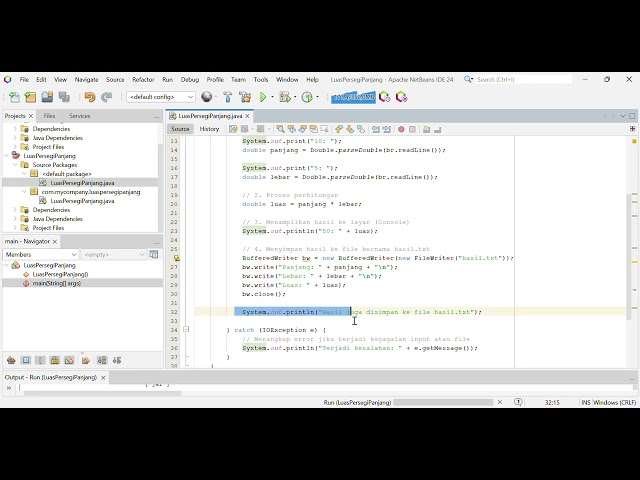Collapse the catch block fold marker

pos(186,329)
